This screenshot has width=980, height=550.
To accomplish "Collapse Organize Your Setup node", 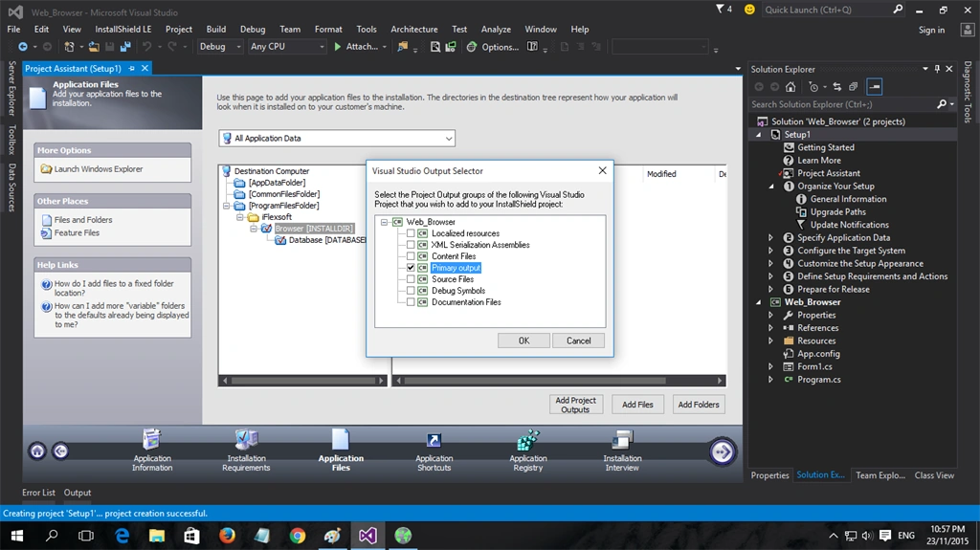I will pyautogui.click(x=770, y=187).
